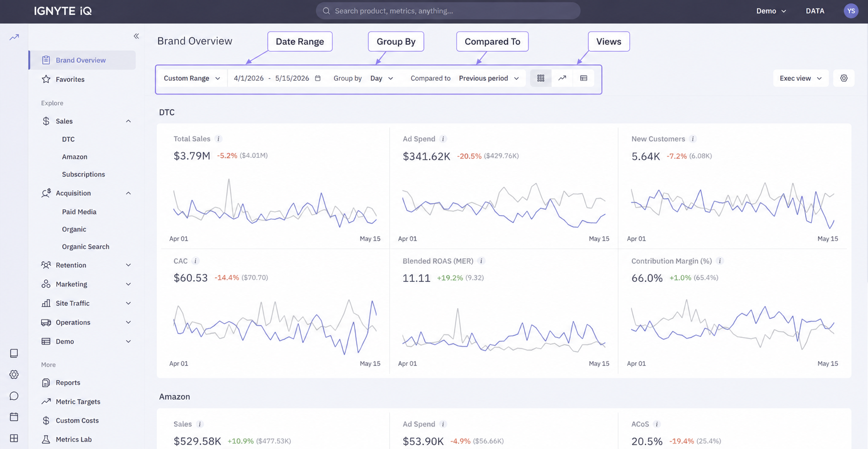Screen dimensions: 868x449
Task: Expand the Operations section
Action: 87,323
